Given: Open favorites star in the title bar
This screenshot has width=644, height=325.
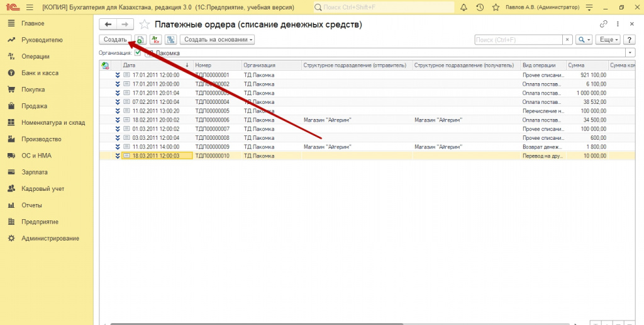Looking at the screenshot, I should 496,8.
